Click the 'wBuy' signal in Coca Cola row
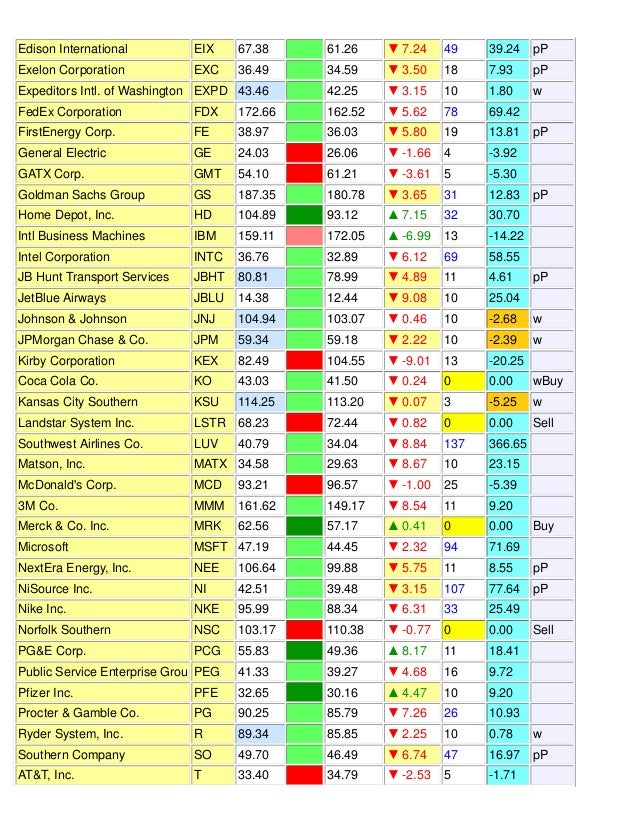Image resolution: width=638 pixels, height=826 pixels. pyautogui.click(x=548, y=381)
